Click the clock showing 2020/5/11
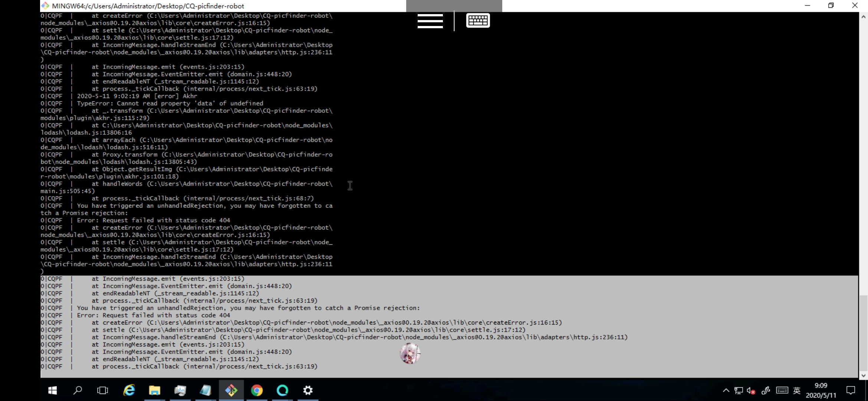The width and height of the screenshot is (868, 401). click(821, 390)
